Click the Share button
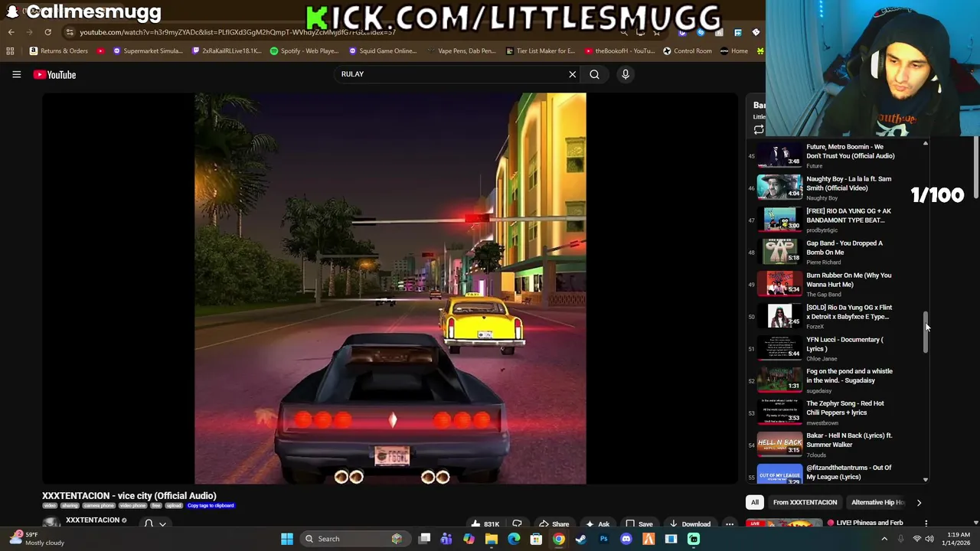The height and width of the screenshot is (551, 980). pos(554,524)
